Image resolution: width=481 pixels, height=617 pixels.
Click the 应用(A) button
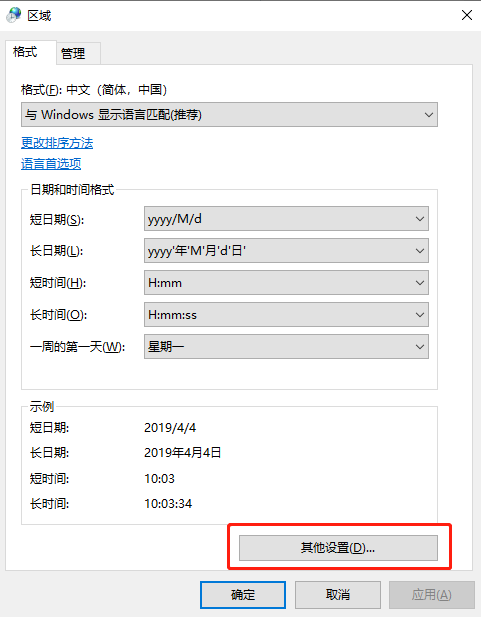432,595
